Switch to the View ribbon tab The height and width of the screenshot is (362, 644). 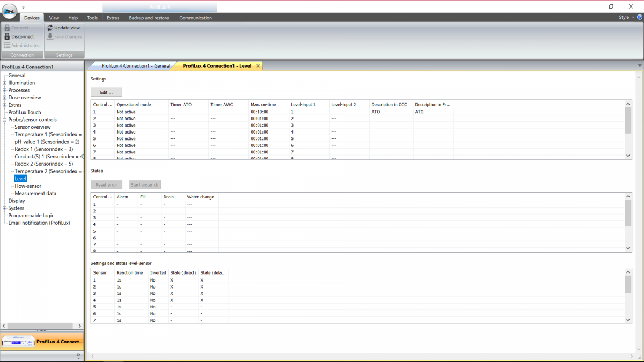click(54, 18)
